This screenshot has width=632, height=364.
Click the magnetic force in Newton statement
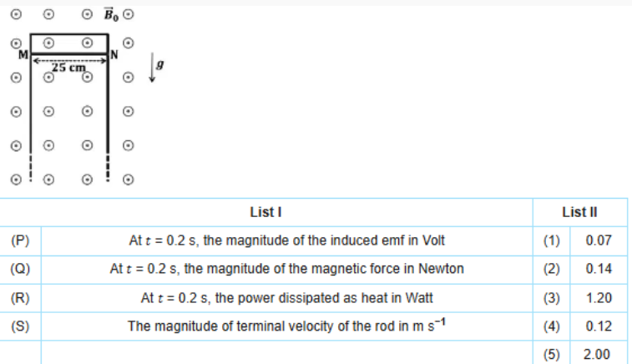(286, 269)
